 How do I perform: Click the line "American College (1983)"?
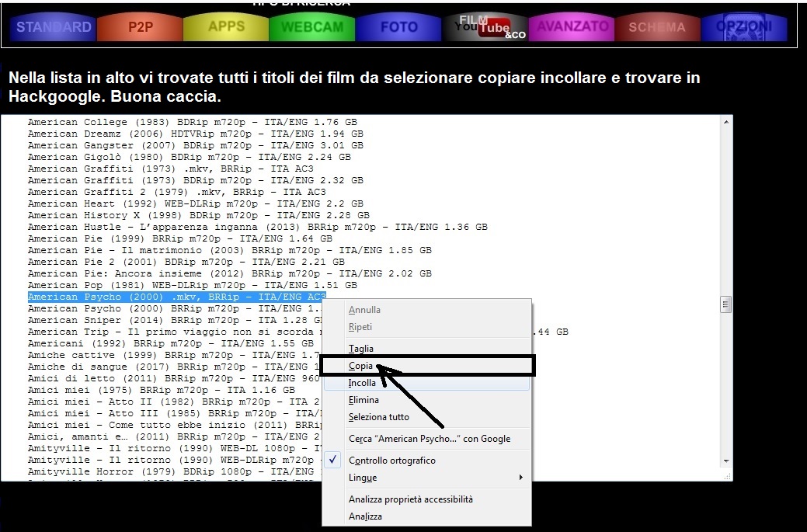tap(193, 122)
